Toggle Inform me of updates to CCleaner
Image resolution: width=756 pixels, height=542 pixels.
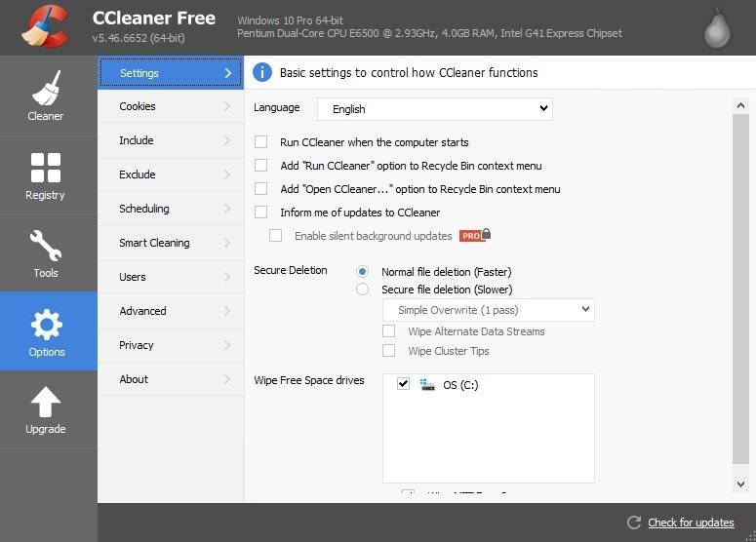260,212
